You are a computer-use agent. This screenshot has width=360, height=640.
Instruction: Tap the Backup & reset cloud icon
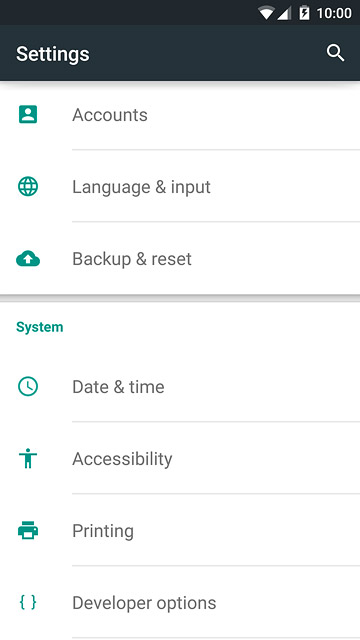28,259
